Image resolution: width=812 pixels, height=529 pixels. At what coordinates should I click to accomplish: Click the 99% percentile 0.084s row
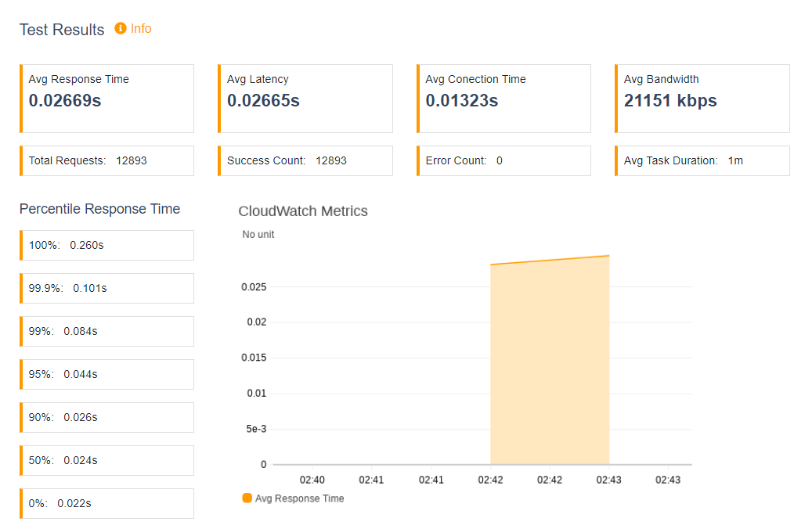pos(106,331)
